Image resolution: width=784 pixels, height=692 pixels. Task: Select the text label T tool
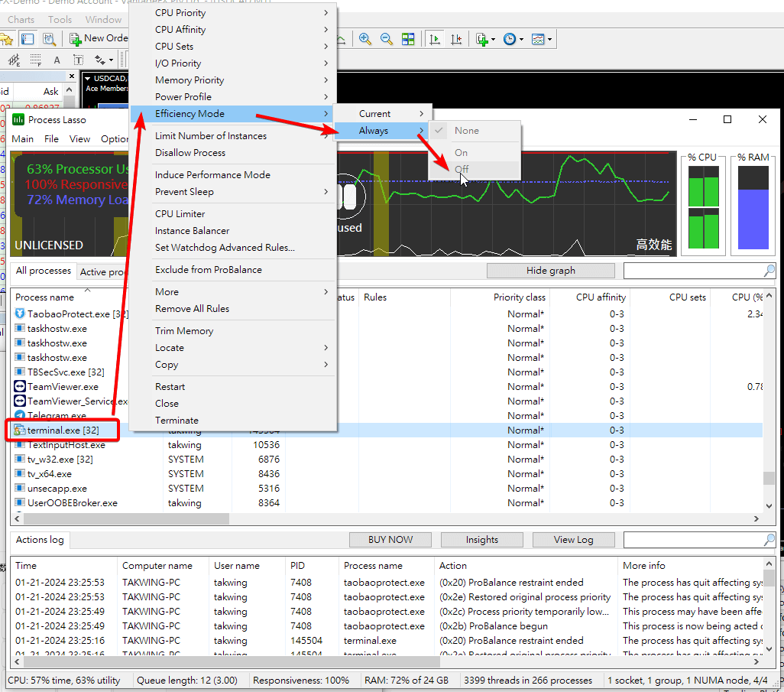tap(79, 60)
